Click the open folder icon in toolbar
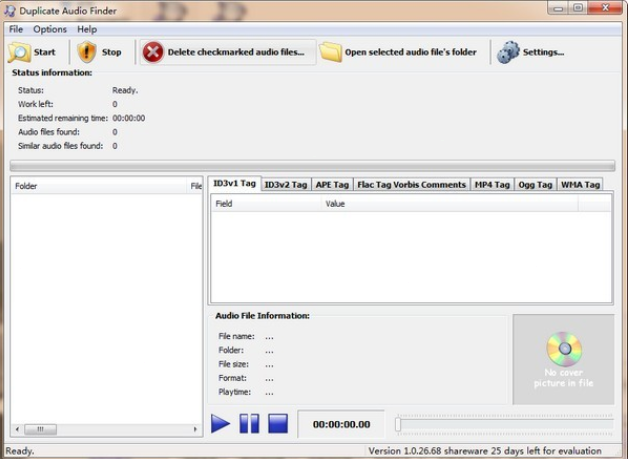Image resolution: width=629 pixels, height=459 pixels. point(331,52)
